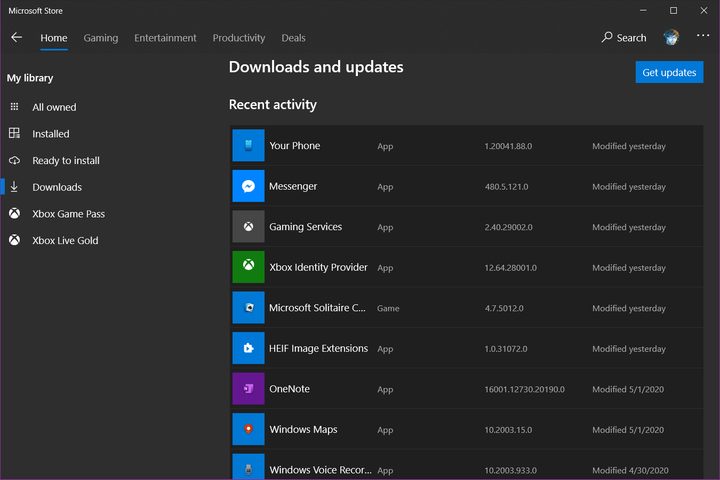Open the Windows Maps app icon
Screen dimensions: 720x480
coord(248,429)
